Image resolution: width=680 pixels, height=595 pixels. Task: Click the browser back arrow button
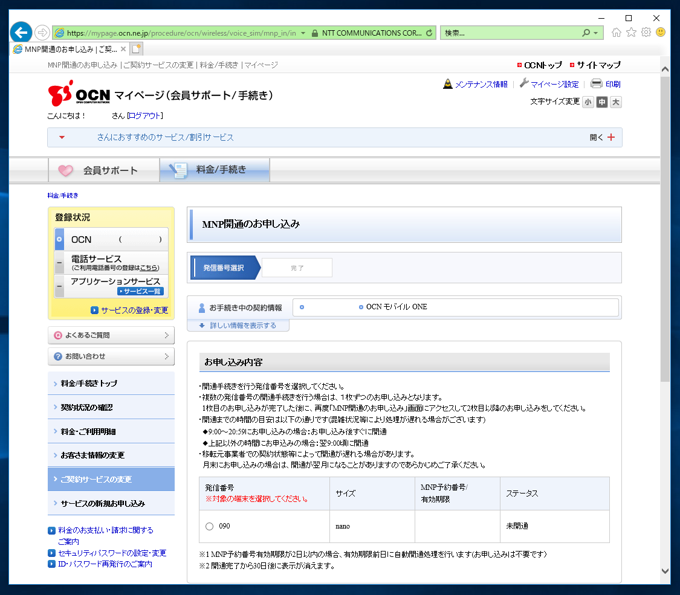coord(21,33)
